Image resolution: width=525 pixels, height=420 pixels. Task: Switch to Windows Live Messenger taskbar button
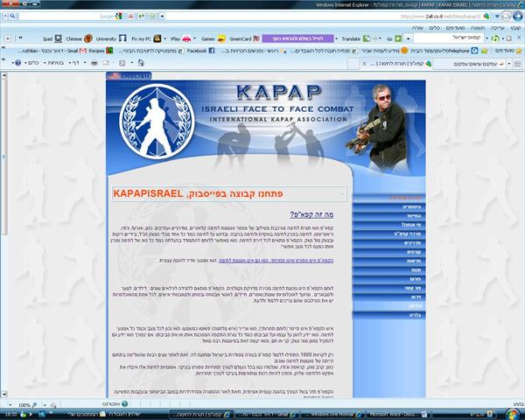point(332,414)
